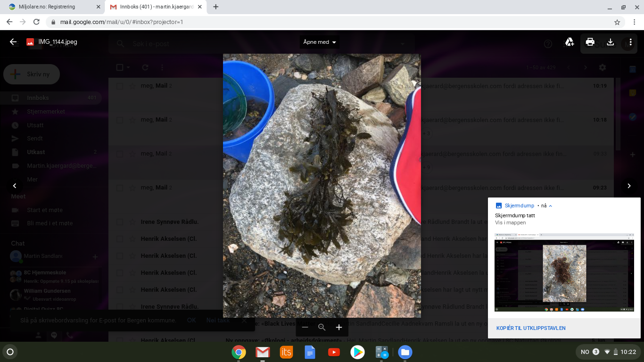Show next page of emails
Screen dimensions: 644x362
click(x=586, y=67)
